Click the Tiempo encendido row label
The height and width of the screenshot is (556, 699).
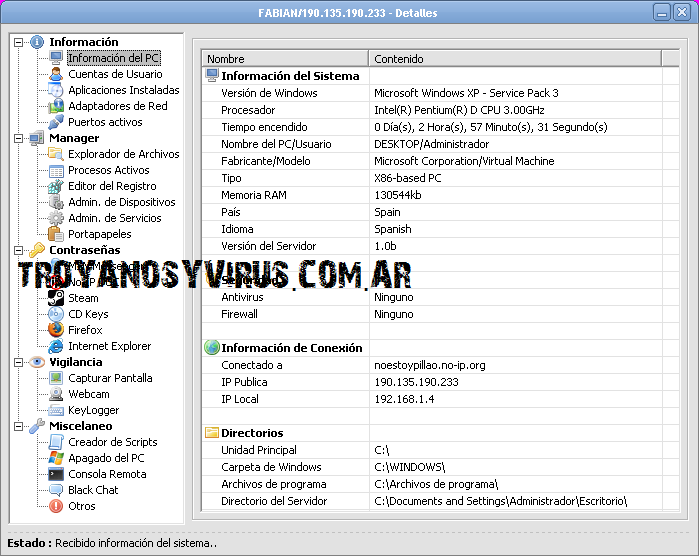pyautogui.click(x=264, y=127)
